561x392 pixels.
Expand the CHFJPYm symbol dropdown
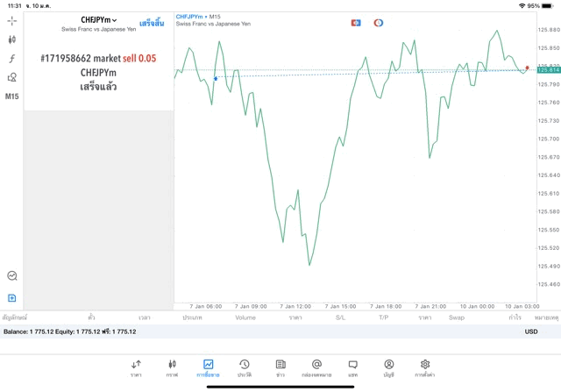[98, 19]
